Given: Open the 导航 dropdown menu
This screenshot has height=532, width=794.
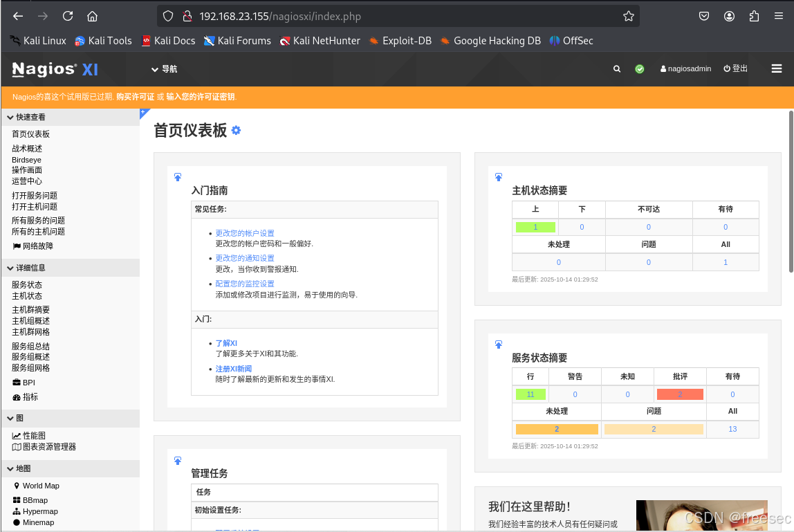Looking at the screenshot, I should point(164,69).
